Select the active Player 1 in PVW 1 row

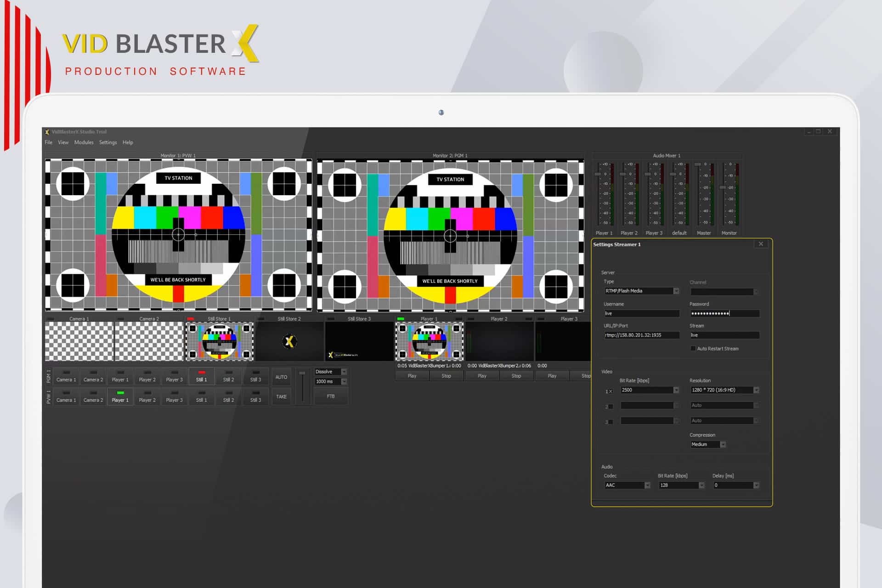[x=120, y=396]
